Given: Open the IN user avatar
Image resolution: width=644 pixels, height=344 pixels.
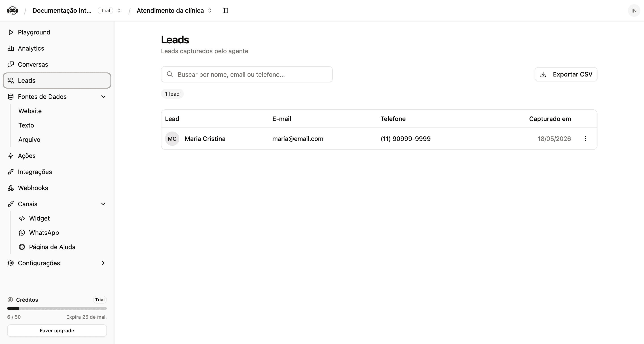Looking at the screenshot, I should (634, 11).
